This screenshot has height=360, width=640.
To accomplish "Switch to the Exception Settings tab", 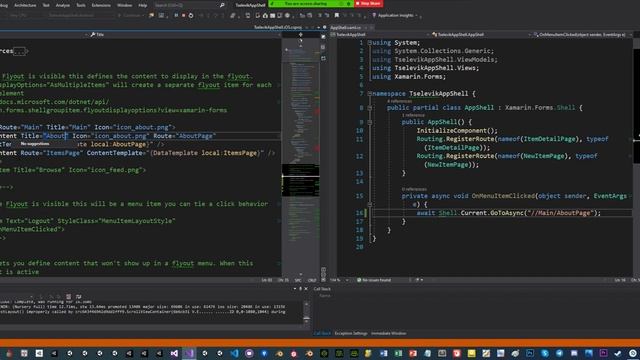I will [351, 333].
